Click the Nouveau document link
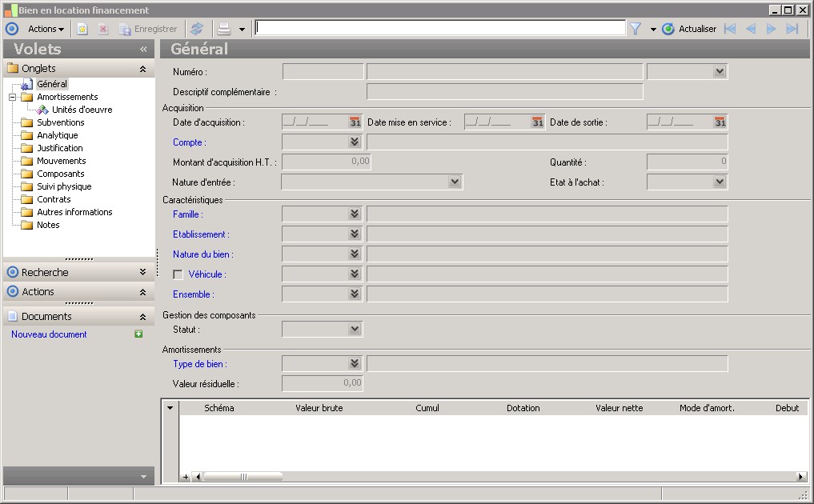 pyautogui.click(x=49, y=334)
